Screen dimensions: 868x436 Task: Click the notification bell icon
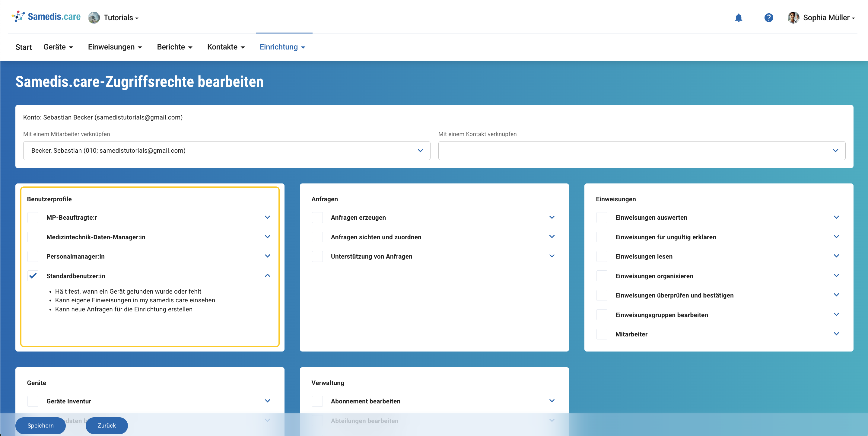[738, 18]
